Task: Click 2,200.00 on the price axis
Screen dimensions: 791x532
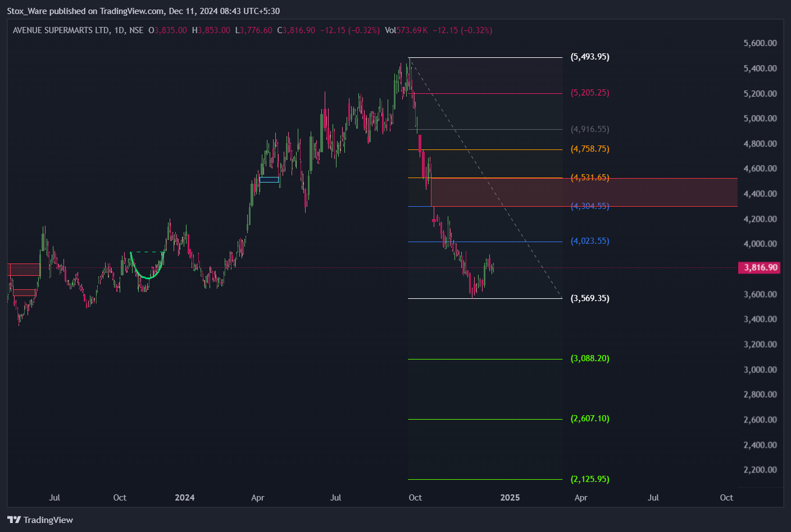Action: pyautogui.click(x=760, y=470)
